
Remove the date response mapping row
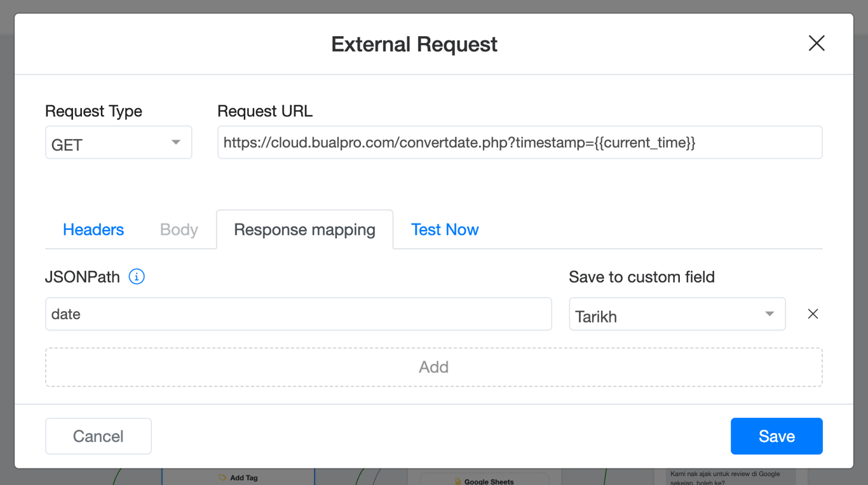point(813,314)
